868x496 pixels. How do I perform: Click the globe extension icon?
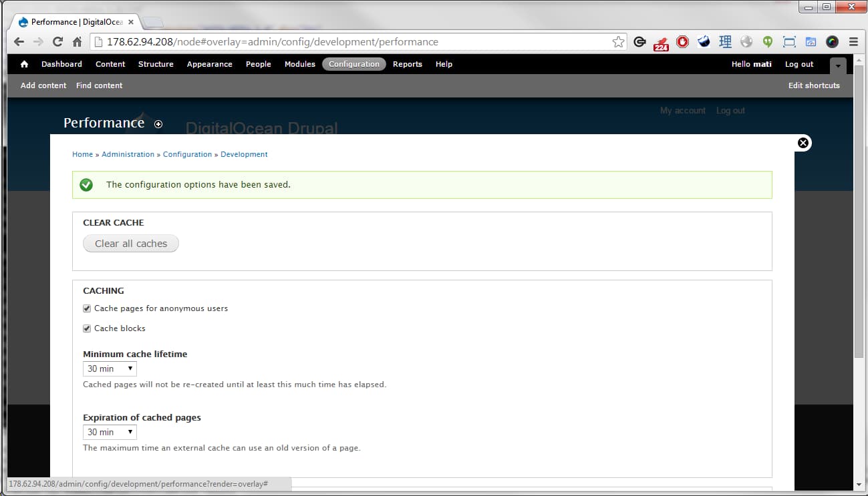coord(746,41)
